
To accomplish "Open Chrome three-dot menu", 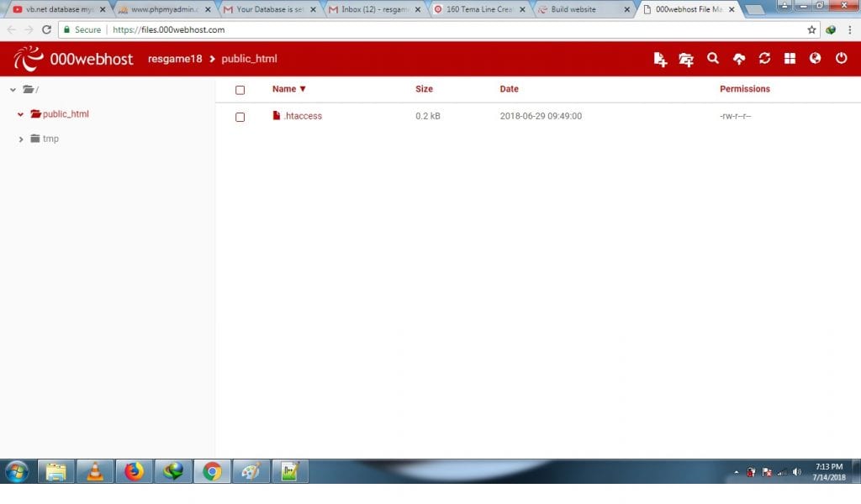I will [849, 29].
